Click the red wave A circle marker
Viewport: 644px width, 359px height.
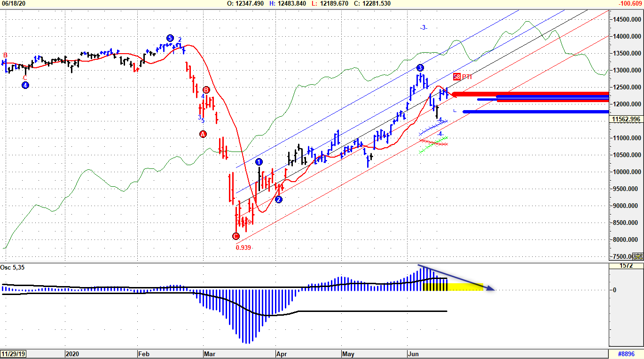[x=203, y=134]
